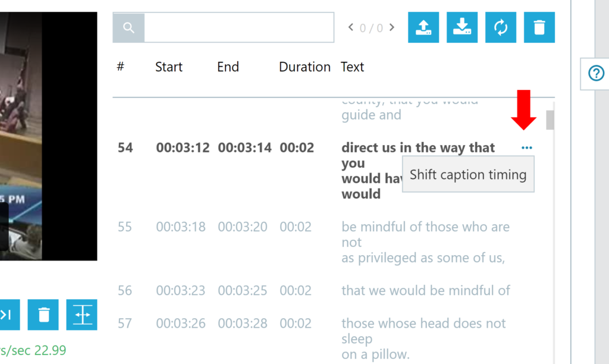The image size is (609, 364).
Task: Click the refresh/sync captions icon
Action: [500, 27]
